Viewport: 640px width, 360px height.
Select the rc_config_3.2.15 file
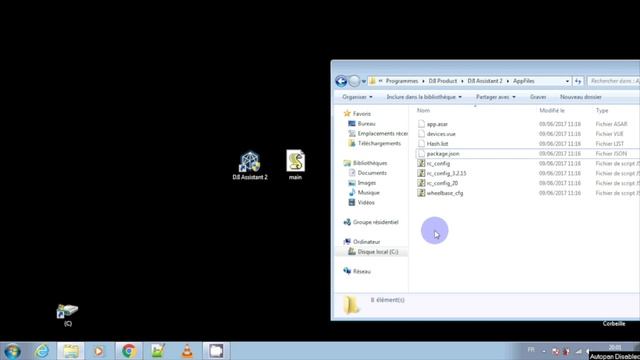point(446,173)
